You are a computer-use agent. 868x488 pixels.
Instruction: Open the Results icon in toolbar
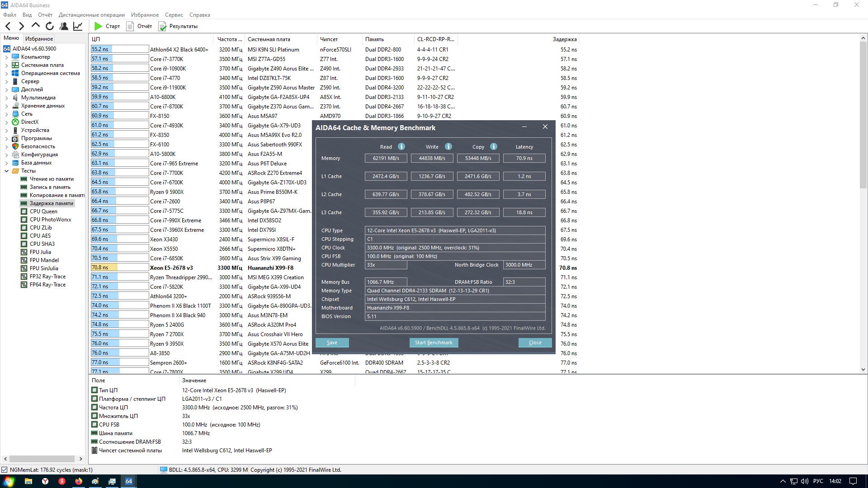tap(162, 26)
